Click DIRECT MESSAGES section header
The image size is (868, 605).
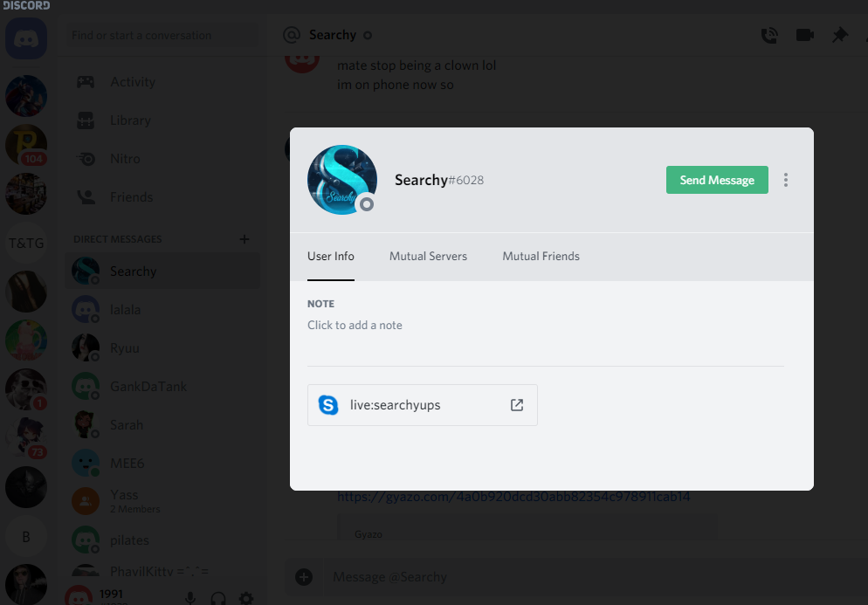[x=117, y=239]
